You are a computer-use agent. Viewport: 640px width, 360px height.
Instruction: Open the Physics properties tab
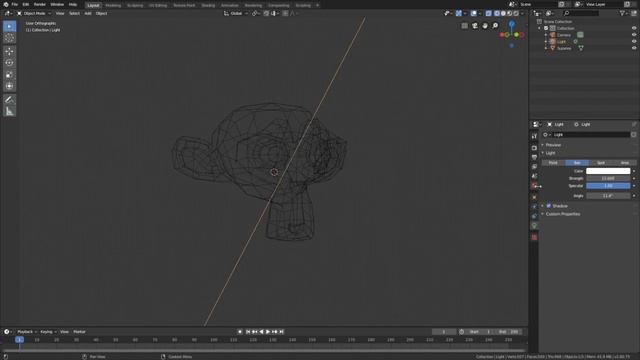[534, 207]
